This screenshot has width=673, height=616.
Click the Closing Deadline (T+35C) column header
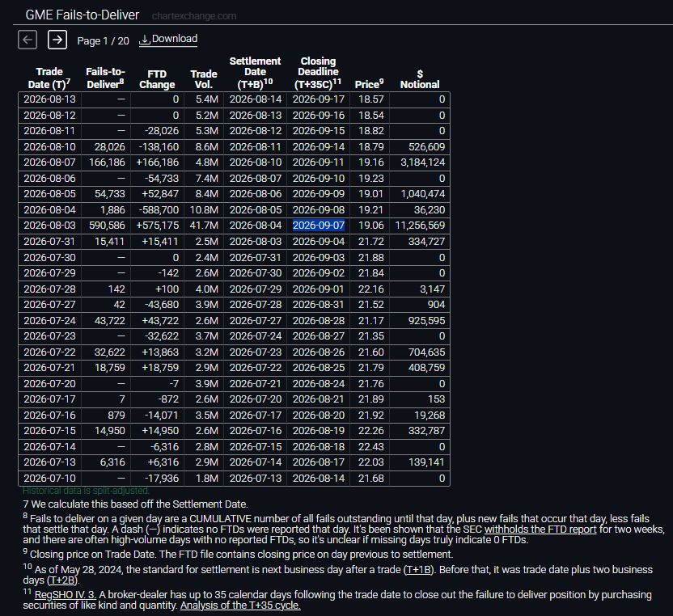tap(318, 73)
